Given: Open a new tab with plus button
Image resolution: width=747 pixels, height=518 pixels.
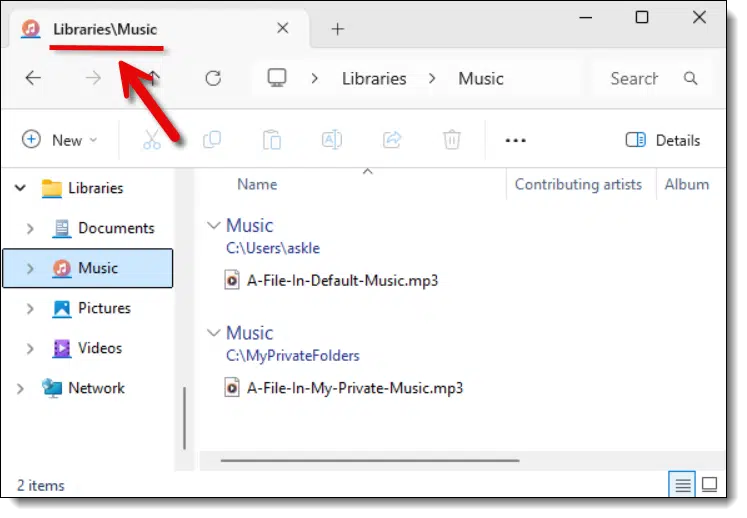Looking at the screenshot, I should click(x=337, y=29).
